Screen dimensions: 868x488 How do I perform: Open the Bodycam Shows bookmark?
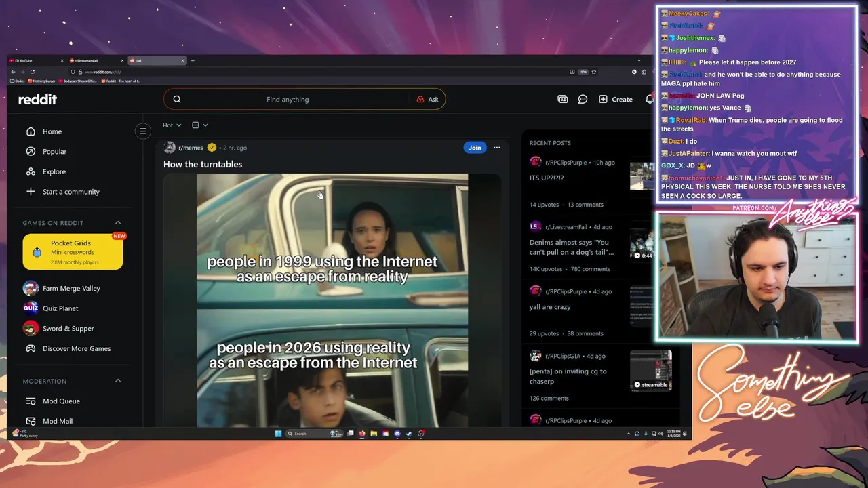(x=78, y=81)
